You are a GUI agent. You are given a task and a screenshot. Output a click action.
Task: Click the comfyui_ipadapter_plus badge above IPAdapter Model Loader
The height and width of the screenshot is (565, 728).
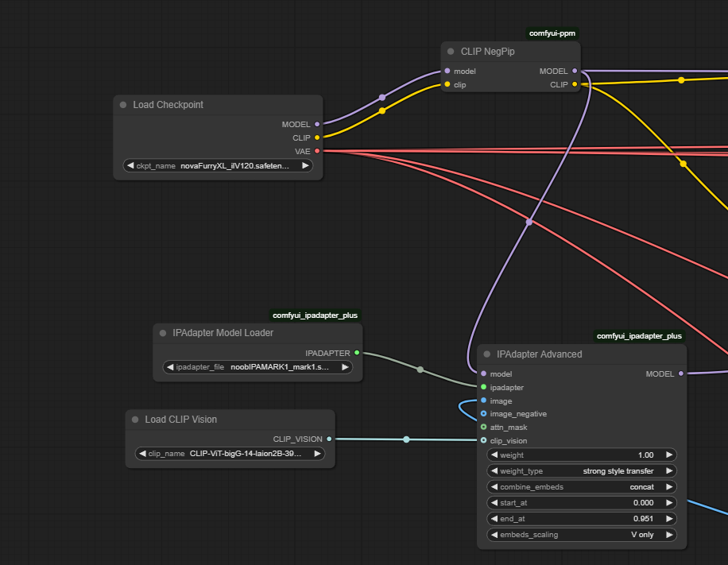pos(315,315)
